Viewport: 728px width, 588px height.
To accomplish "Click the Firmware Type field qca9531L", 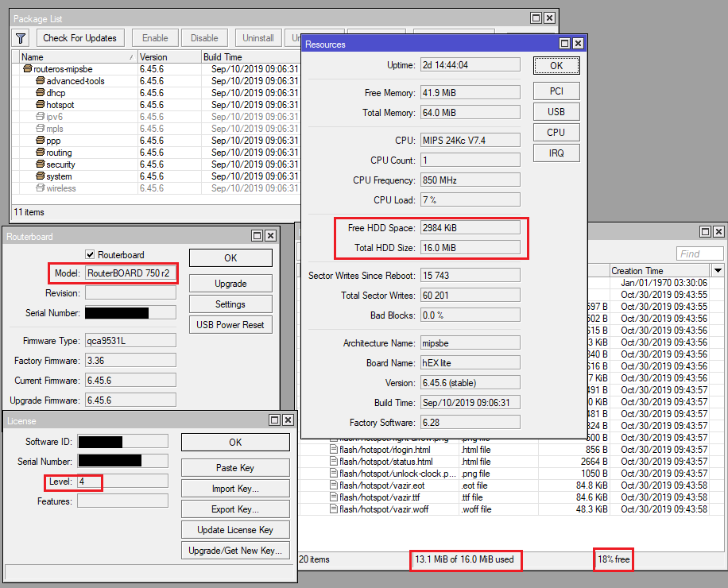I will click(130, 341).
